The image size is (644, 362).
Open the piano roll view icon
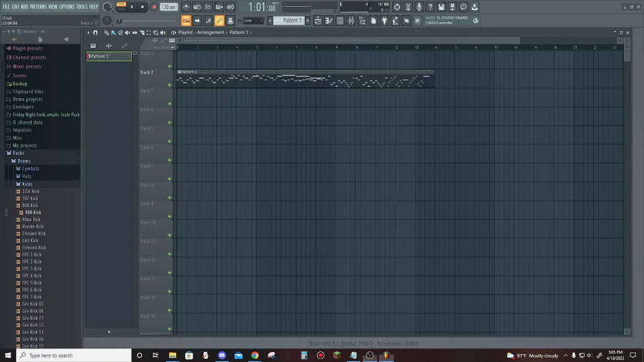pos(328,21)
